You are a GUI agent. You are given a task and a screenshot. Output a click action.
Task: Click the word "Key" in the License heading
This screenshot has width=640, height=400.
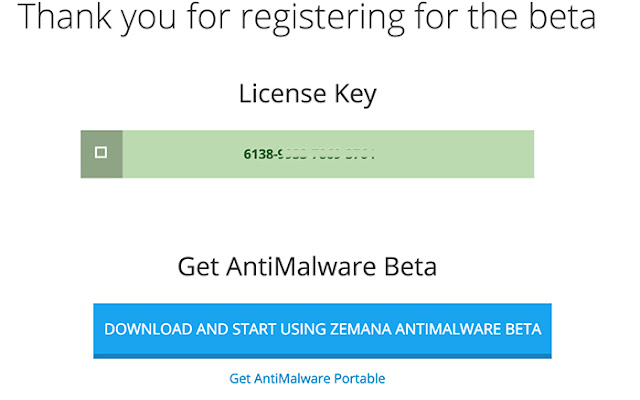355,95
